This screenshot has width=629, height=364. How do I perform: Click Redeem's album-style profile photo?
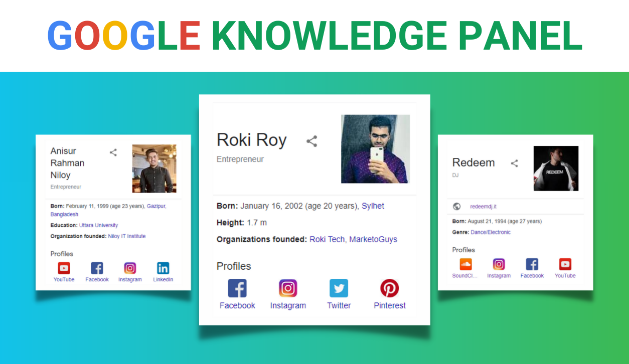point(556,168)
